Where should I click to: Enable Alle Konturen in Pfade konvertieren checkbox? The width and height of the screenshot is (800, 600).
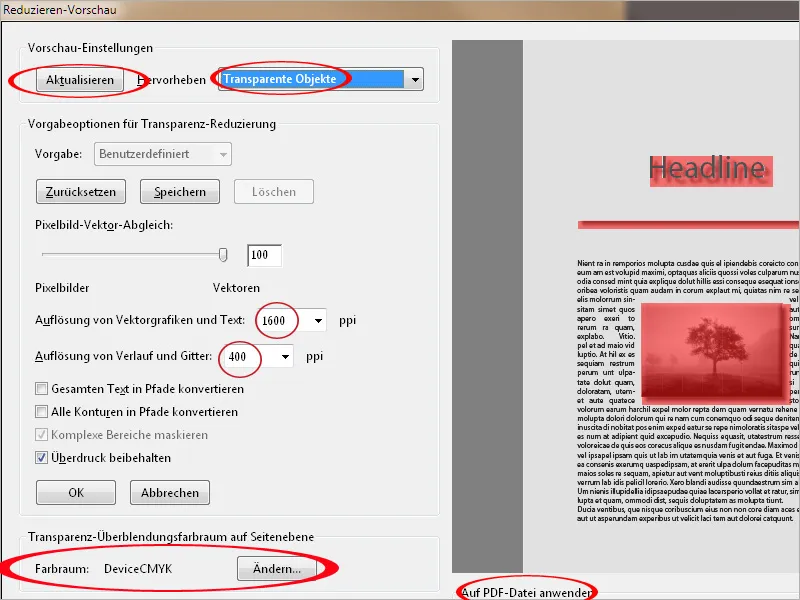click(41, 411)
